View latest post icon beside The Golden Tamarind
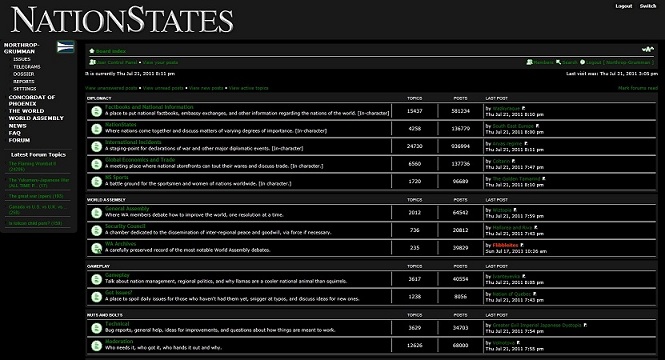This screenshot has width=665, height=360. point(544,179)
